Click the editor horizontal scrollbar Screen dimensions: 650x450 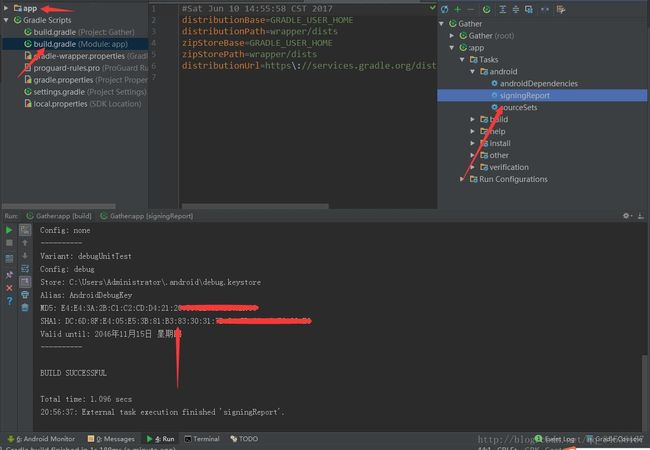point(255,206)
